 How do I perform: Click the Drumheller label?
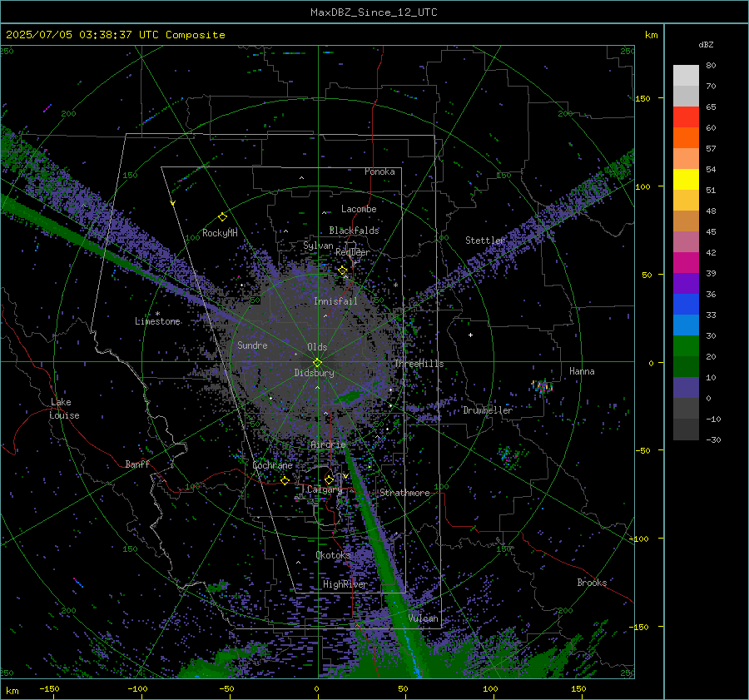click(488, 410)
